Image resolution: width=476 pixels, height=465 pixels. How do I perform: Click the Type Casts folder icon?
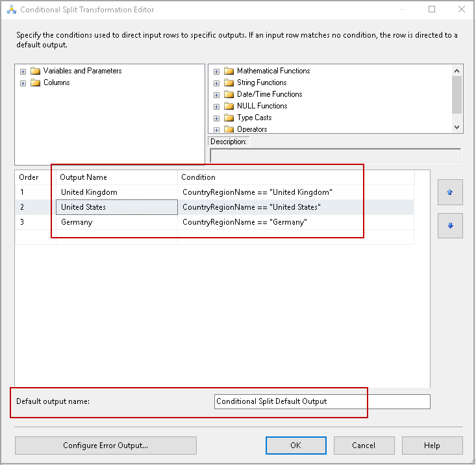click(x=229, y=118)
